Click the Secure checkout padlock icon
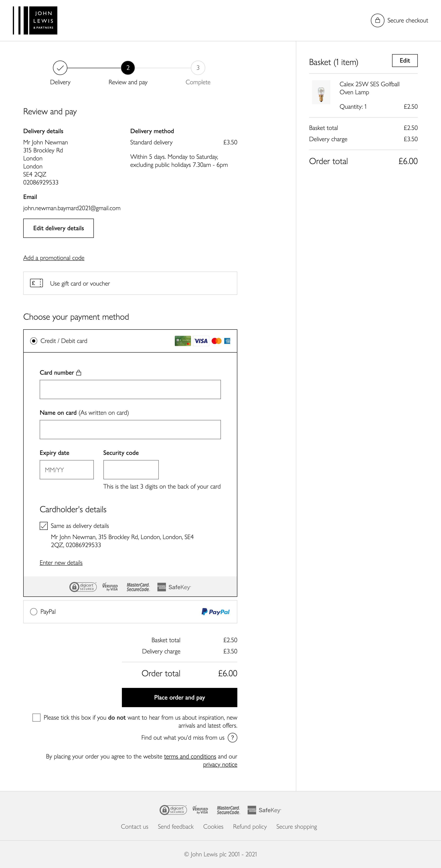This screenshot has width=441, height=868. 377,20
